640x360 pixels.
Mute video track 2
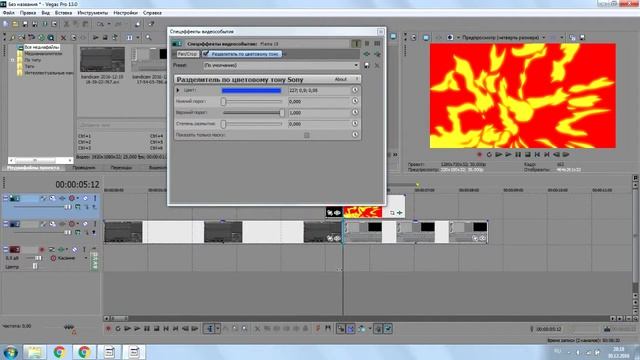[85, 224]
